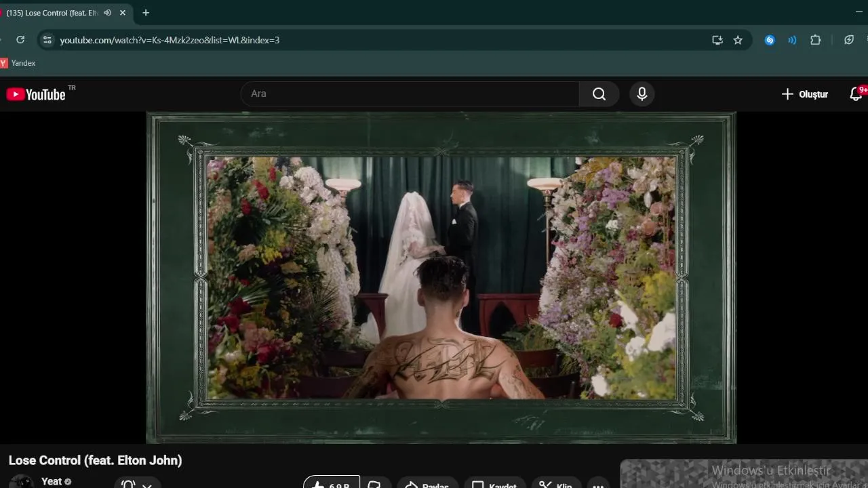Open the Shazam extension icon
Viewport: 868px width, 488px height.
click(770, 40)
